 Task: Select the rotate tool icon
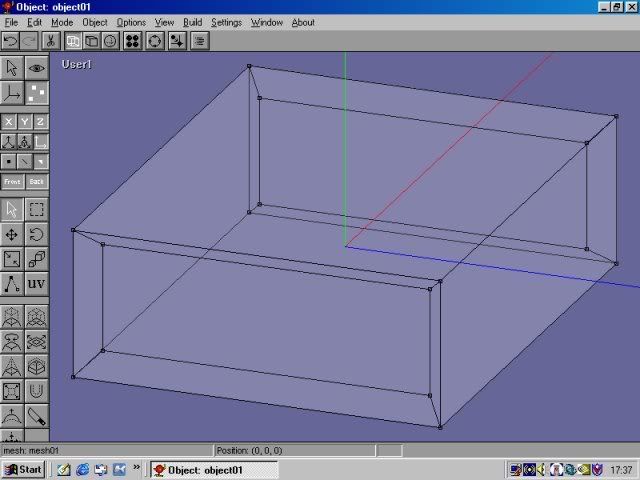tap(36, 235)
